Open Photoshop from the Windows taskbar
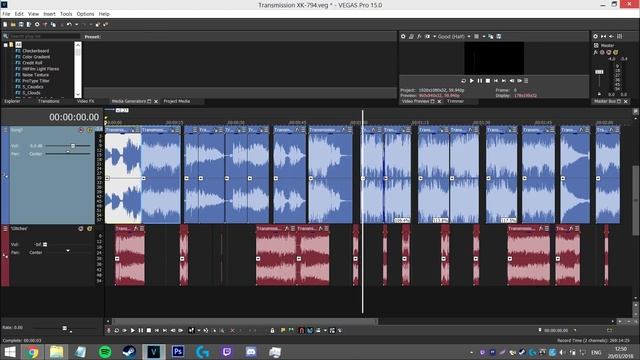The image size is (640, 360). 178,352
